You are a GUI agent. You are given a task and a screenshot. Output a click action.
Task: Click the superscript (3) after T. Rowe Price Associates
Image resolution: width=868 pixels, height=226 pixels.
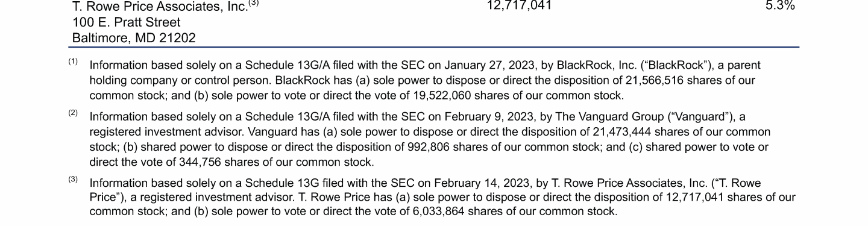point(254,4)
